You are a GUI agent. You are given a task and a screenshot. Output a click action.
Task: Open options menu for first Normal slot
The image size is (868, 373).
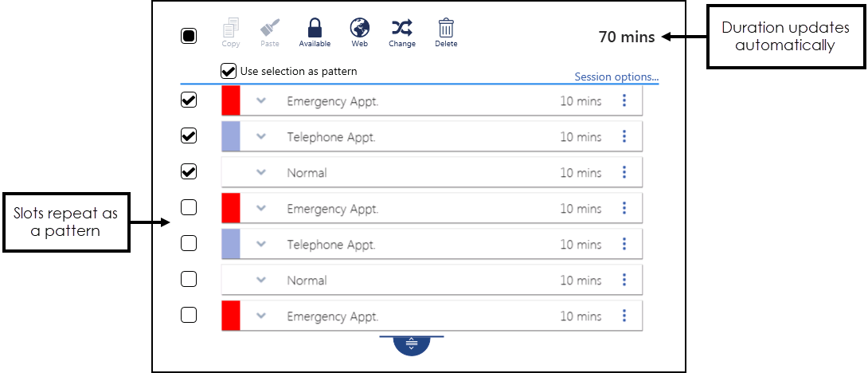click(x=624, y=172)
